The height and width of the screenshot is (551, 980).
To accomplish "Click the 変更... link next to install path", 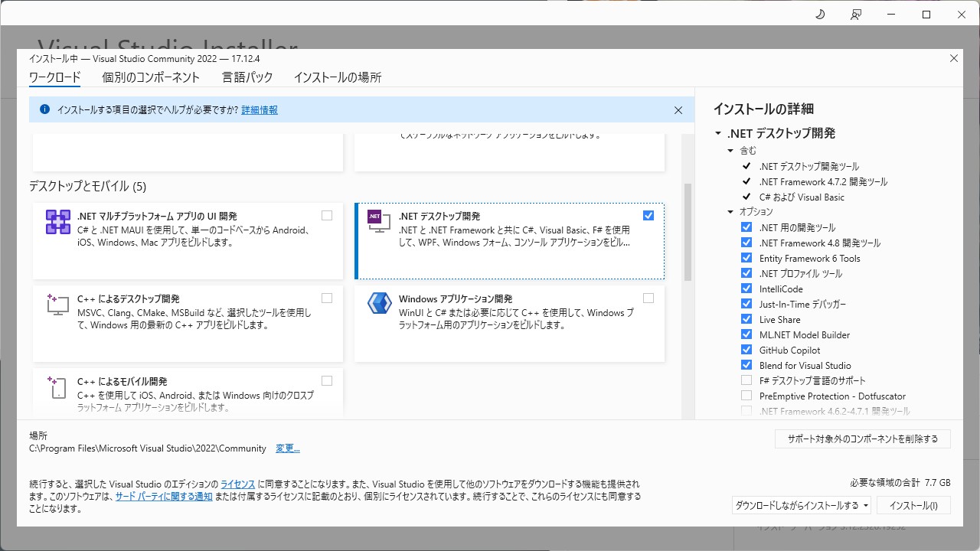I will point(288,448).
